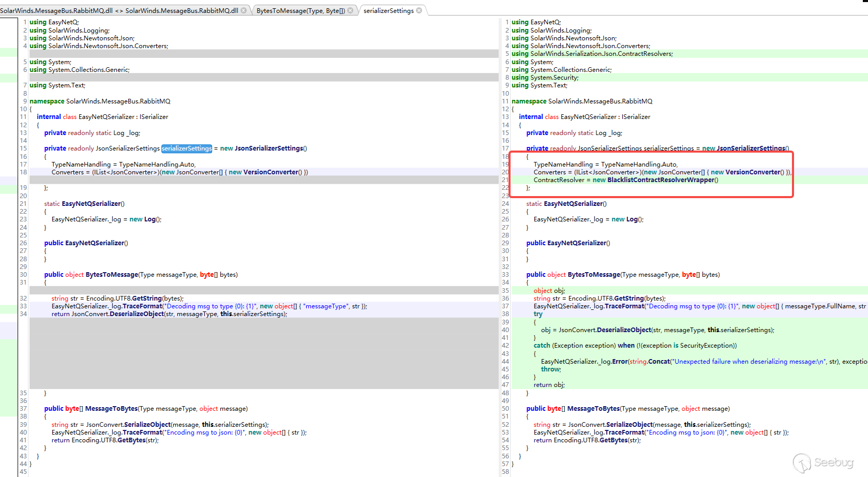
Task: Click the 'object obj;' declaration line
Action: pyautogui.click(x=549, y=291)
